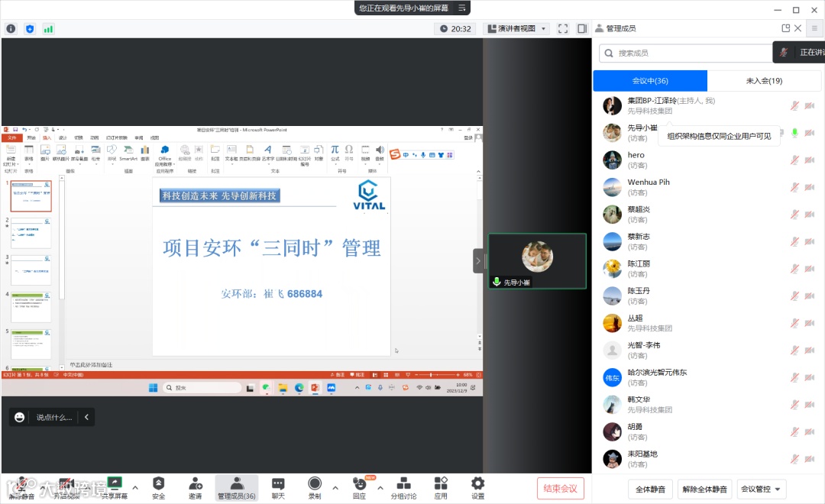Click 邀请 to invite participants
The width and height of the screenshot is (825, 504).
pos(196,488)
